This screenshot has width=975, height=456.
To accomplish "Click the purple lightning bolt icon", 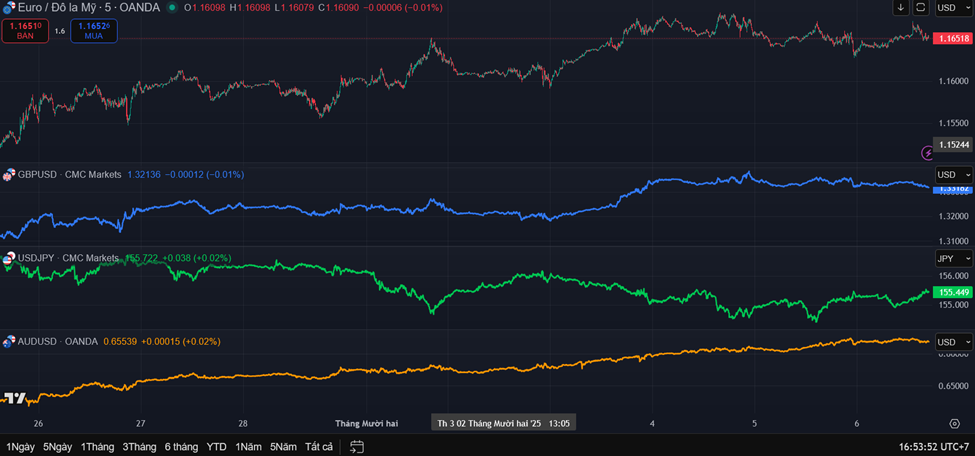I will 928,152.
